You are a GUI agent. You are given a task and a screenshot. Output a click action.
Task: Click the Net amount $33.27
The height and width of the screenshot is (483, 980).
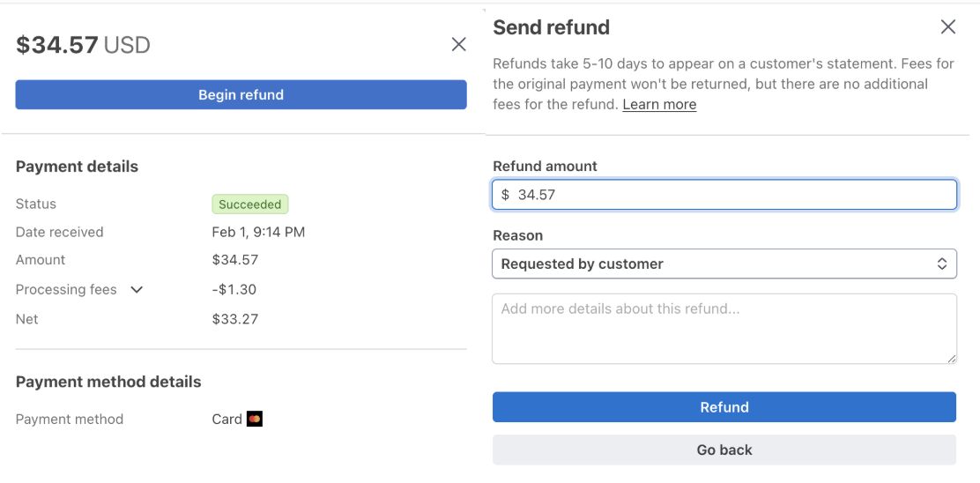pos(234,319)
